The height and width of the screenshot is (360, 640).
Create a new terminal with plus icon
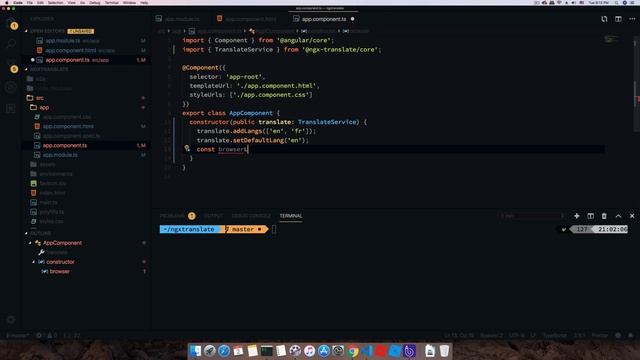pyautogui.click(x=576, y=216)
